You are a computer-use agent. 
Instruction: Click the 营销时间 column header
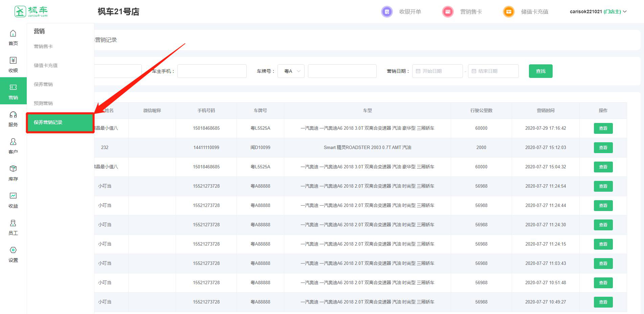tap(546, 110)
